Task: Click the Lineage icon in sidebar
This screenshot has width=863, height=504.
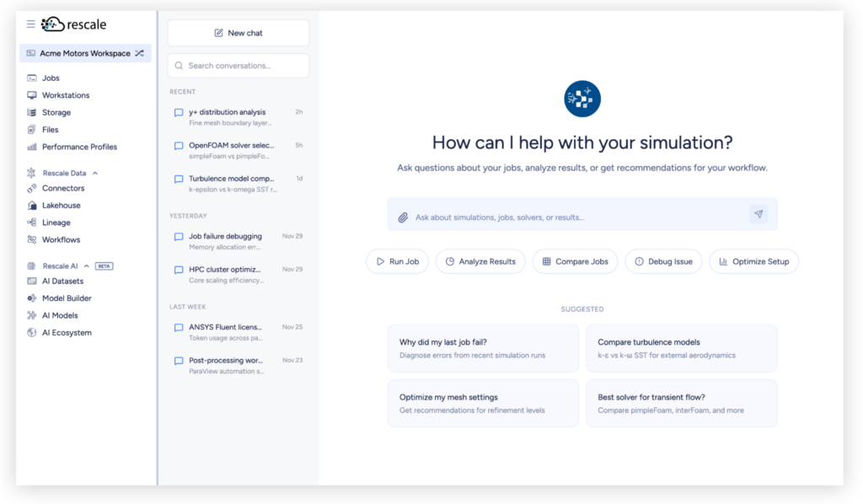Action: coord(32,223)
